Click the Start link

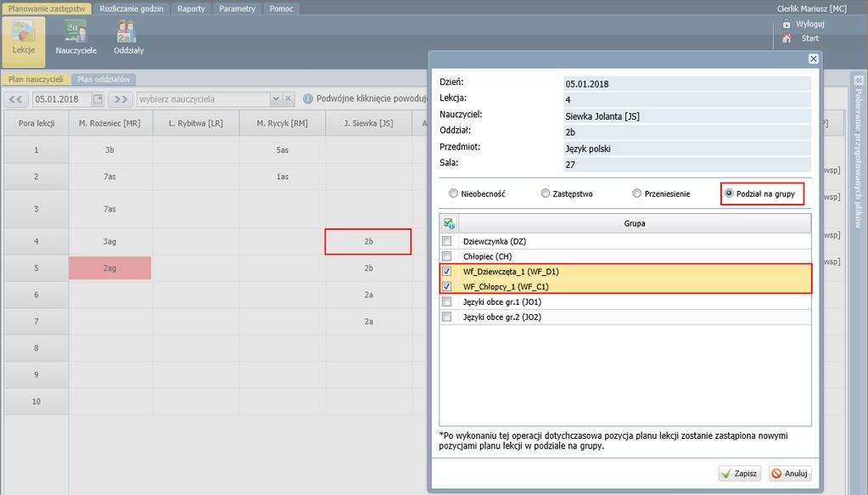click(809, 38)
